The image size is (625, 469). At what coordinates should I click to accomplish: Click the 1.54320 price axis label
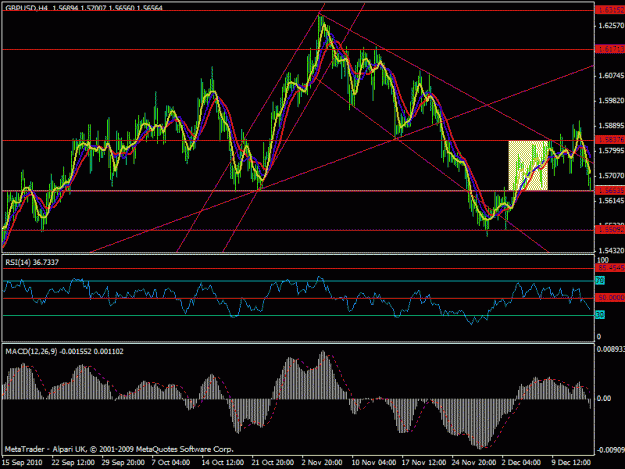click(x=610, y=251)
